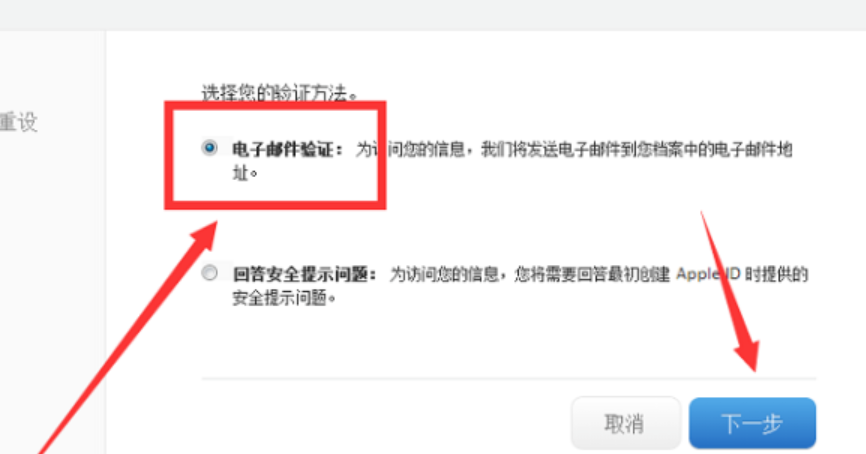866x454 pixels.
Task: Cancel with the 取消 button
Action: (626, 423)
